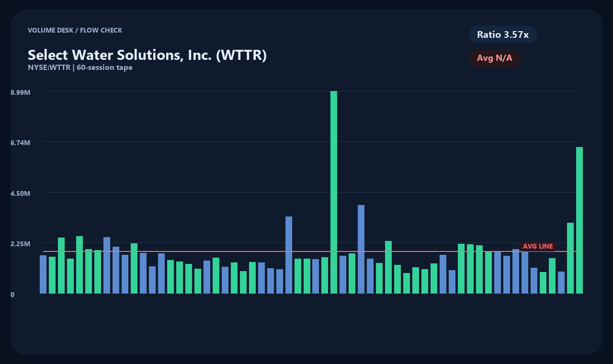The image size is (613, 364).
Task: Click the 0 axis label
Action: pyautogui.click(x=12, y=295)
